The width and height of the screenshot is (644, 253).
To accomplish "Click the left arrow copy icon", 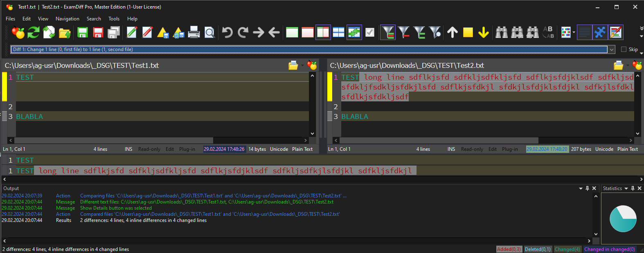I will (x=274, y=32).
